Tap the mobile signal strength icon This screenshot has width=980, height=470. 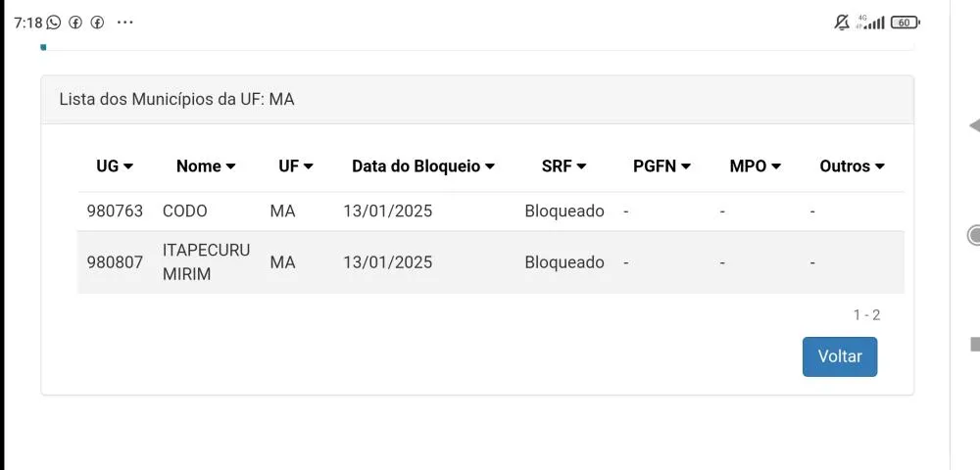click(x=871, y=23)
